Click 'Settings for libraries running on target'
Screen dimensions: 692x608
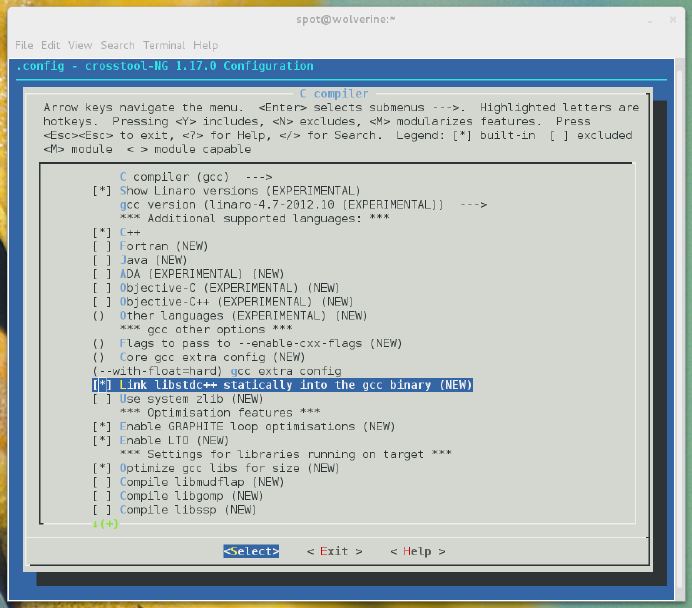[x=286, y=454]
